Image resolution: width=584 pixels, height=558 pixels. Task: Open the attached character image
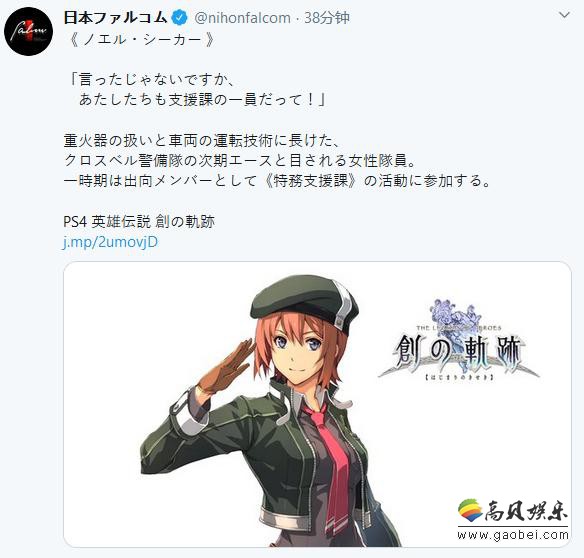317,404
